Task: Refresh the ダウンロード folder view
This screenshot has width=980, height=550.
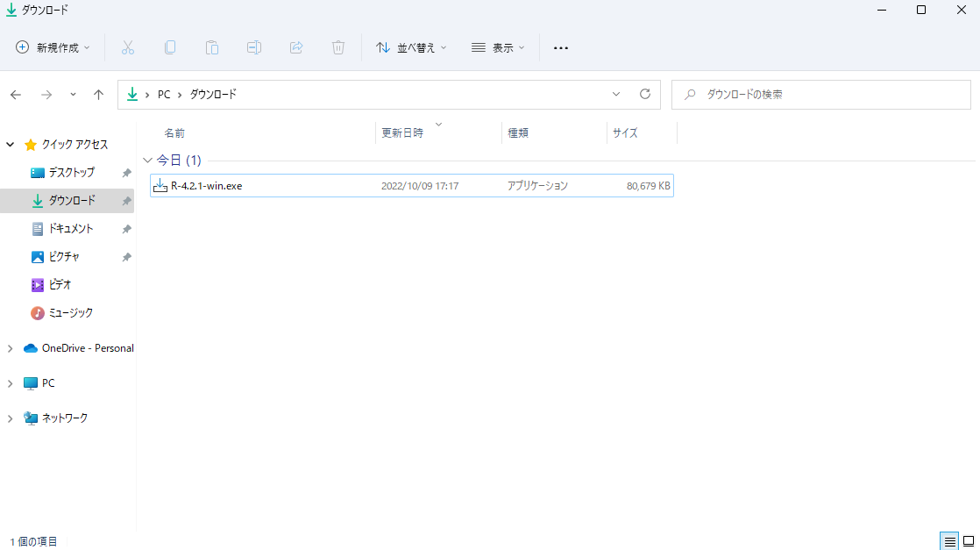Action: click(x=645, y=95)
